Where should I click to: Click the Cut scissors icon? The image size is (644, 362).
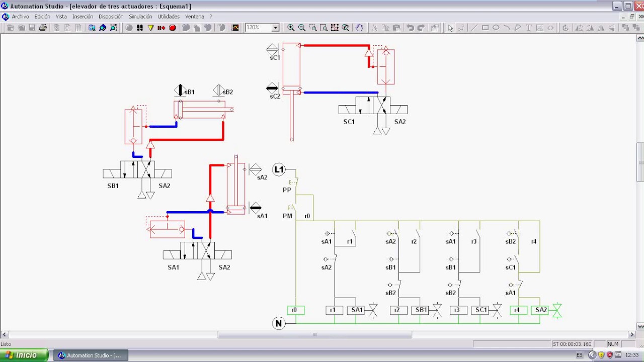click(374, 28)
